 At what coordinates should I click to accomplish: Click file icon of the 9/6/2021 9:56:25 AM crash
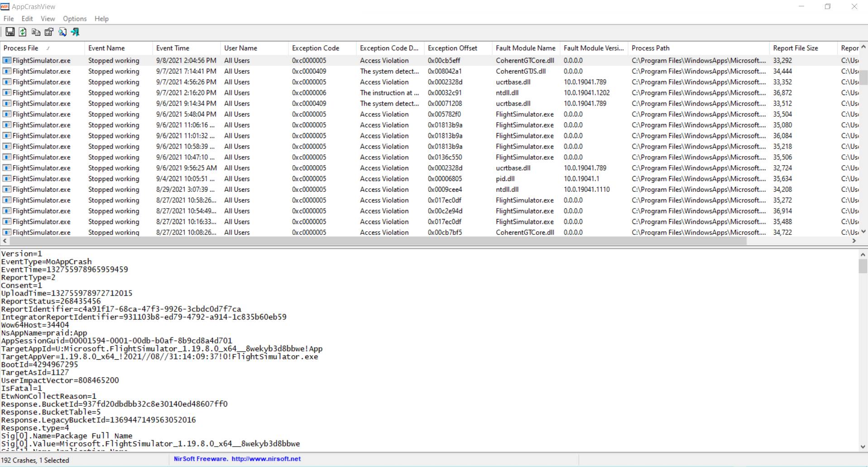pyautogui.click(x=7, y=168)
